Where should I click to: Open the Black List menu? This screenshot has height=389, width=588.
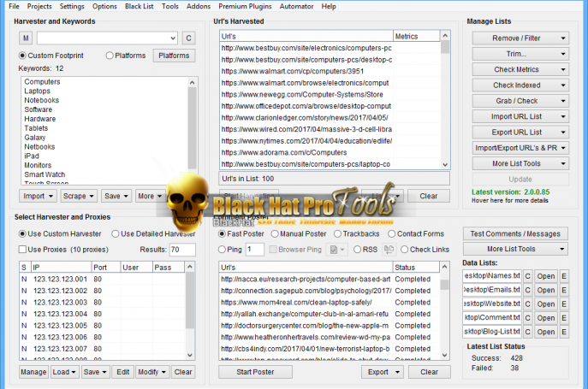click(x=140, y=6)
